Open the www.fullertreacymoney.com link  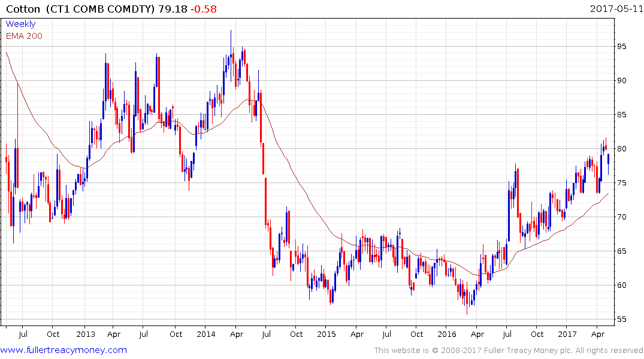64,350
